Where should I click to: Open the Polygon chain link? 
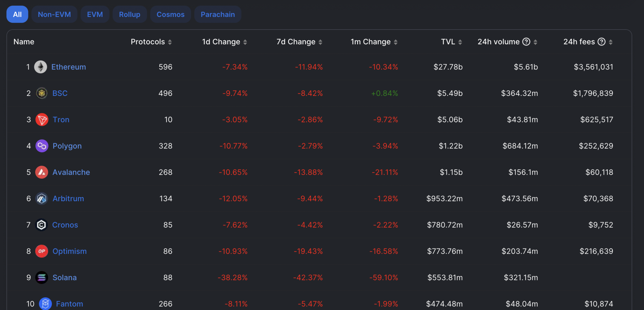(67, 146)
